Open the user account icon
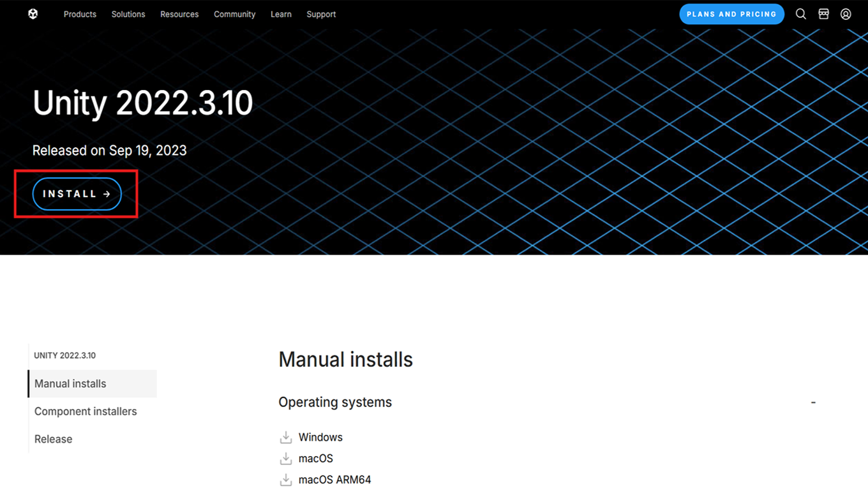Viewport: 868px width, 488px height. [x=846, y=14]
